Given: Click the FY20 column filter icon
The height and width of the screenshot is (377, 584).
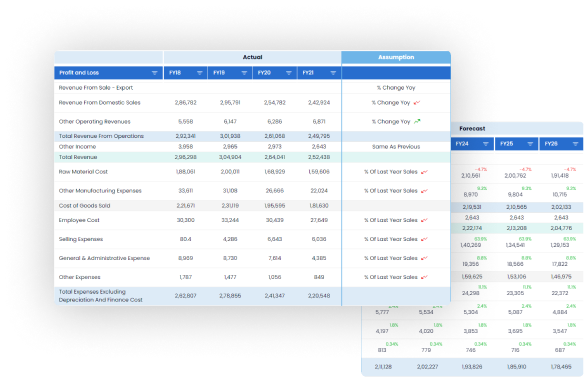Looking at the screenshot, I should pos(289,73).
